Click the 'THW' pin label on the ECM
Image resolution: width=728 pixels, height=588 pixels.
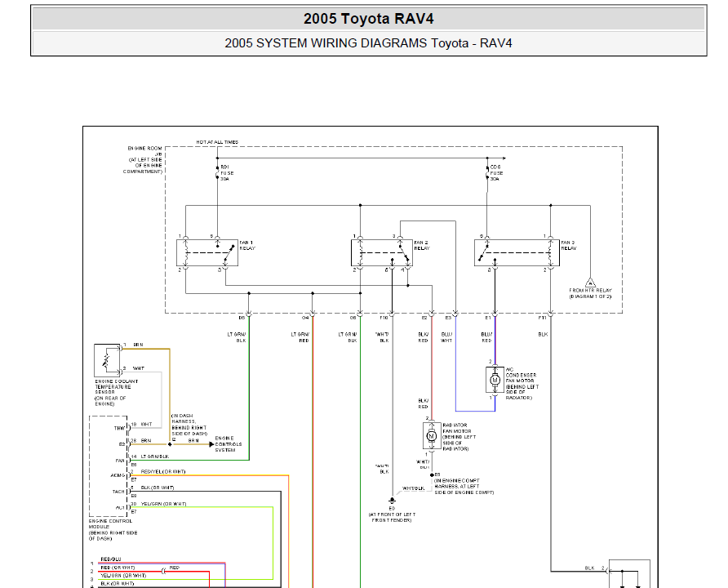[119, 428]
